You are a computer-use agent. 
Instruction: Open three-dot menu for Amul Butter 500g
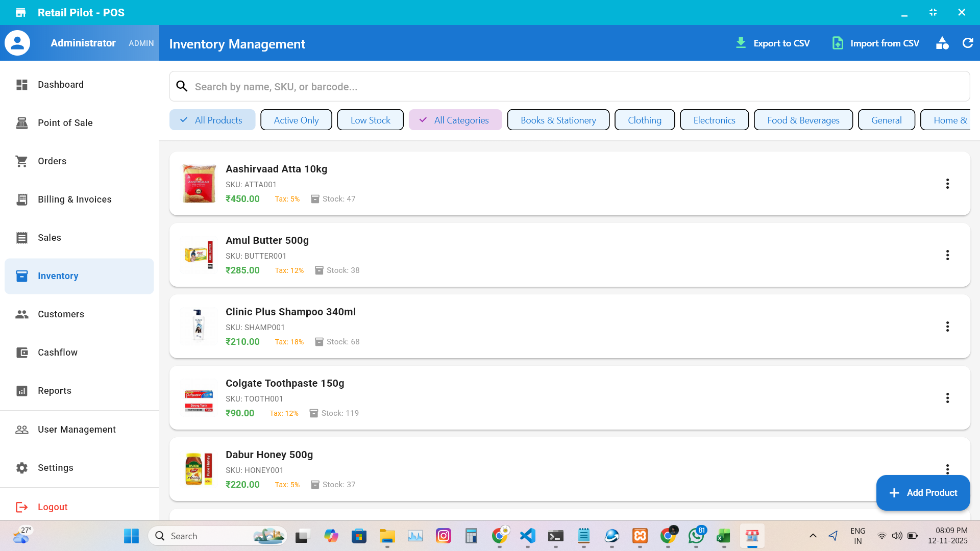[x=947, y=255]
